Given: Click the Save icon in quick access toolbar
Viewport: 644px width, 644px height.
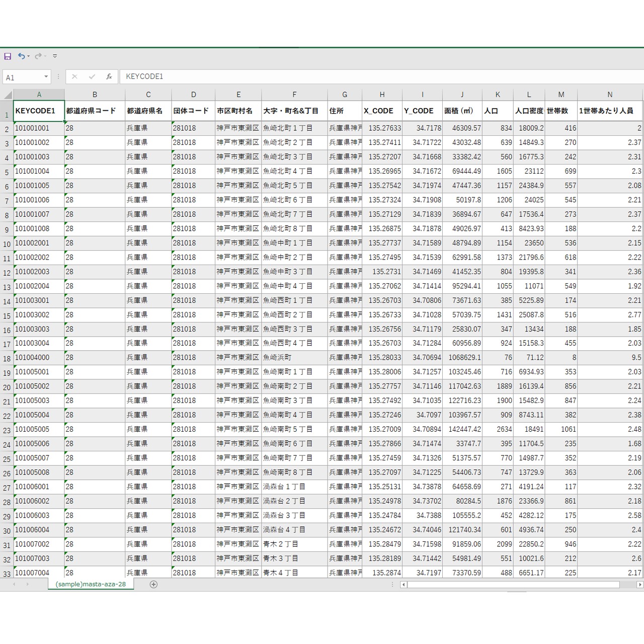Looking at the screenshot, I should (8, 56).
